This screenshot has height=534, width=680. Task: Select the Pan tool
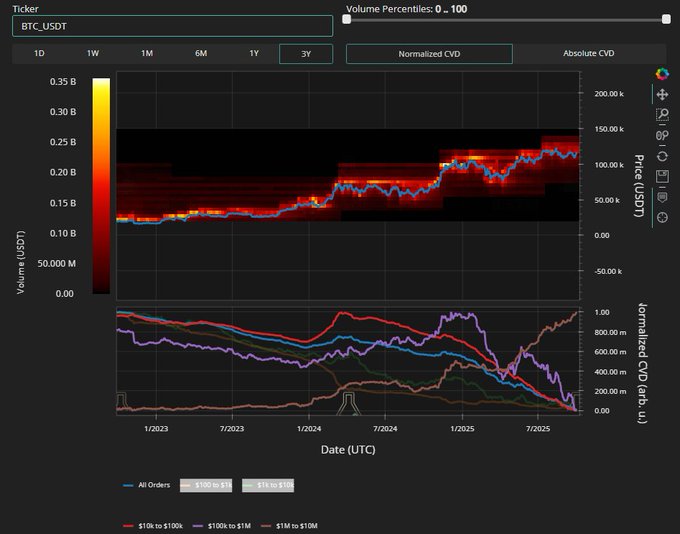661,94
